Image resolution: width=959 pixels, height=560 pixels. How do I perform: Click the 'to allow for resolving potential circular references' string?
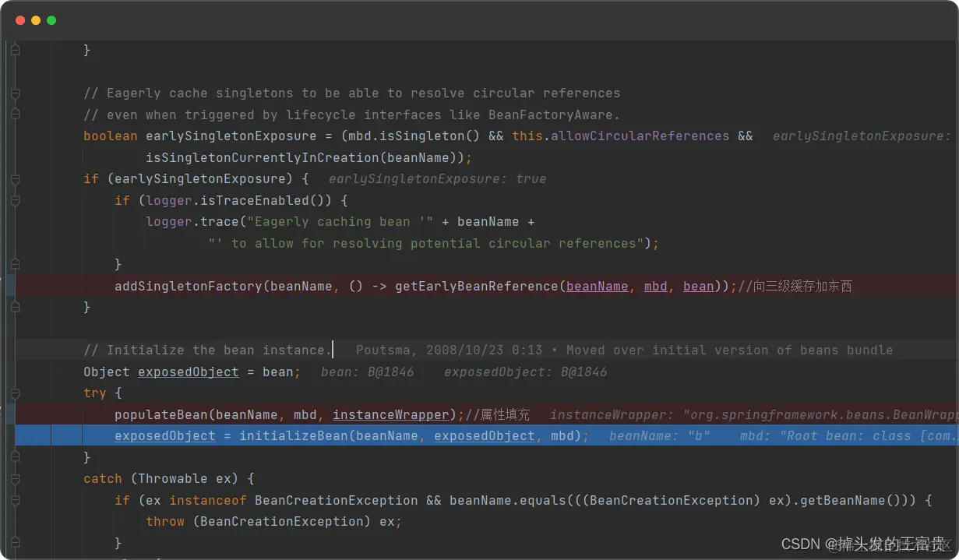pos(425,243)
